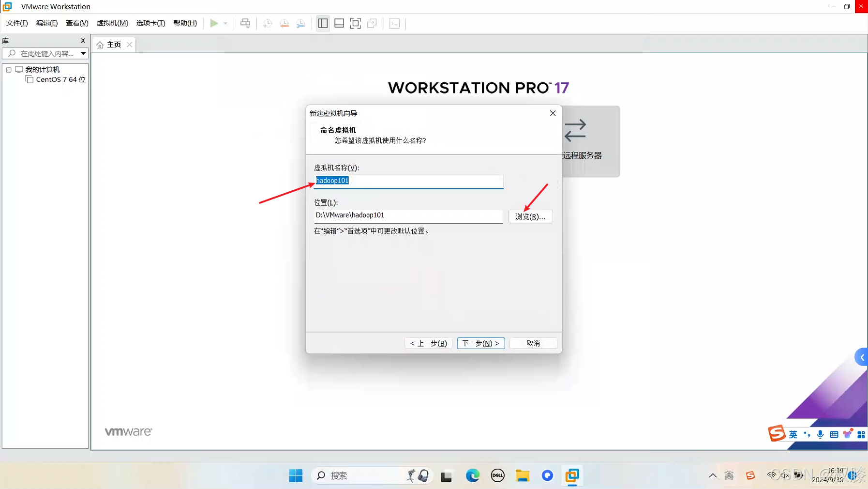868x489 pixels.
Task: Click the 取消 cancel button
Action: pyautogui.click(x=533, y=343)
